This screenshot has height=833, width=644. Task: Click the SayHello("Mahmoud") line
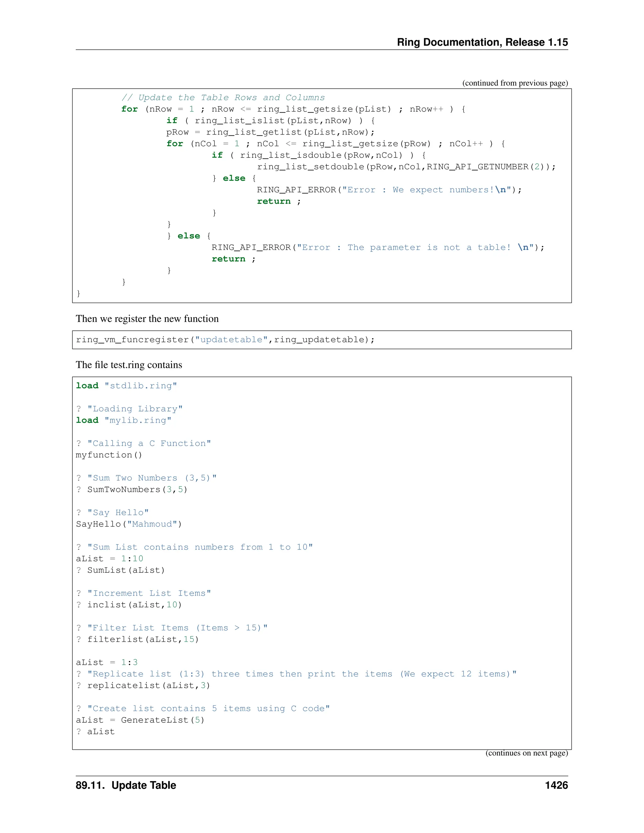(x=129, y=524)
